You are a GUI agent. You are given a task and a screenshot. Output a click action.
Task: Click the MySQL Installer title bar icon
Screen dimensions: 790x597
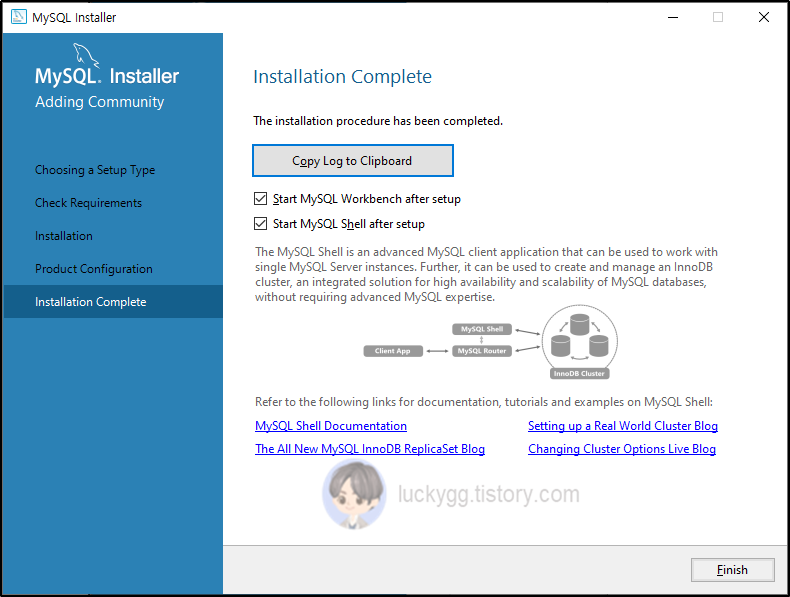point(19,17)
